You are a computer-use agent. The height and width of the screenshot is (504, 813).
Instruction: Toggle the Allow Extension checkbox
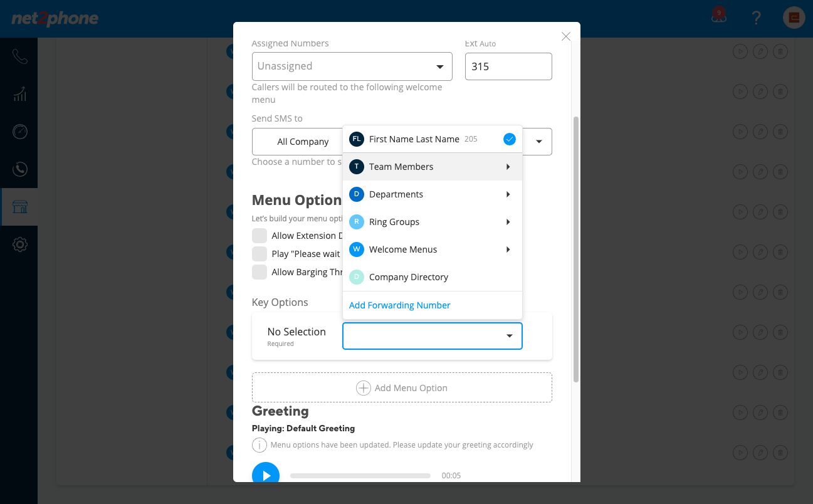point(260,236)
